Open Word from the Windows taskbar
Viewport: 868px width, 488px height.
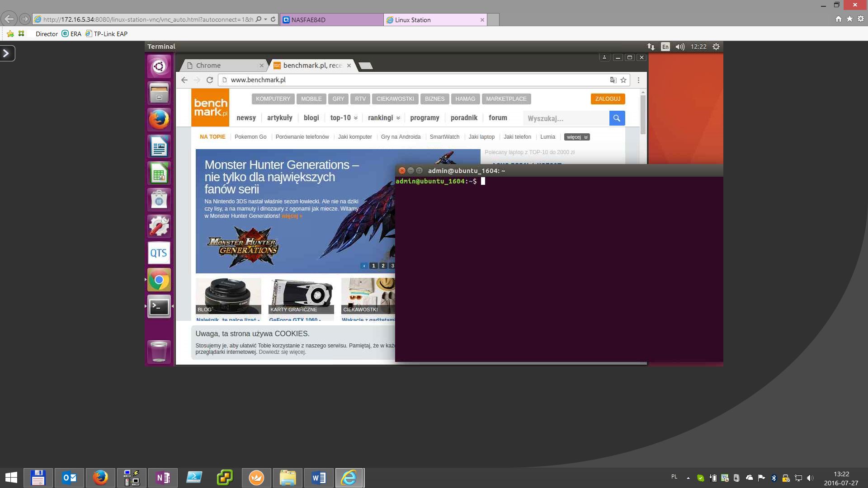319,478
